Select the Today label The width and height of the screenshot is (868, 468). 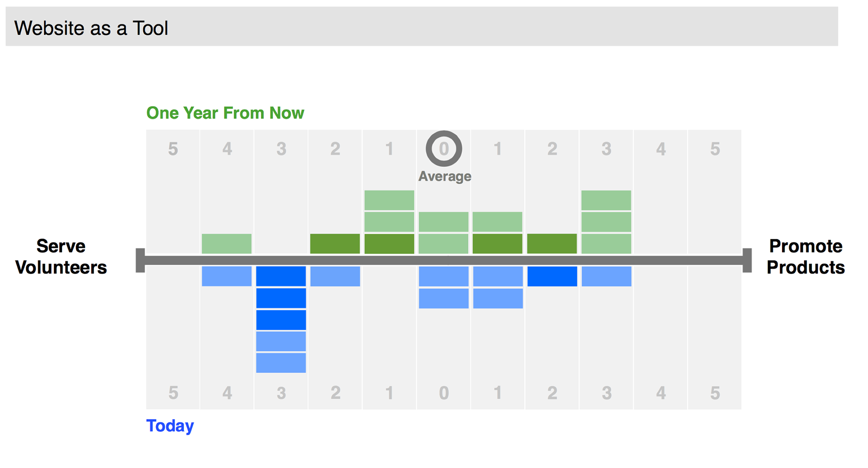point(170,425)
